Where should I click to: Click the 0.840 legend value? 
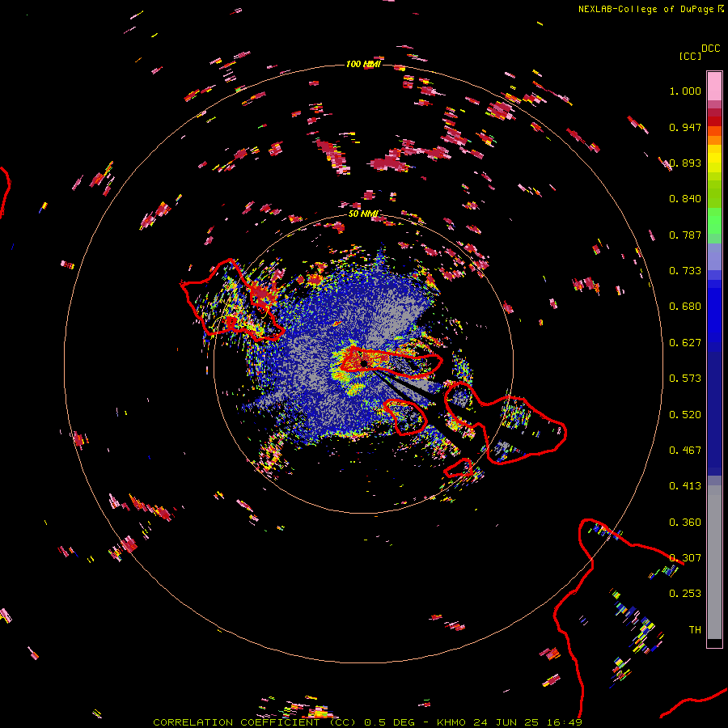coord(685,199)
